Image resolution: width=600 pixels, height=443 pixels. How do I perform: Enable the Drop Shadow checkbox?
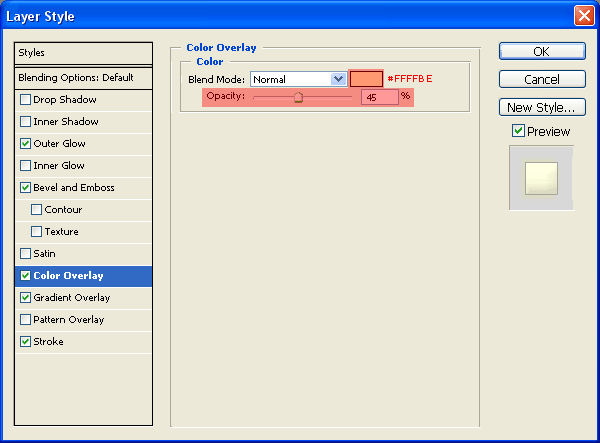(x=25, y=100)
